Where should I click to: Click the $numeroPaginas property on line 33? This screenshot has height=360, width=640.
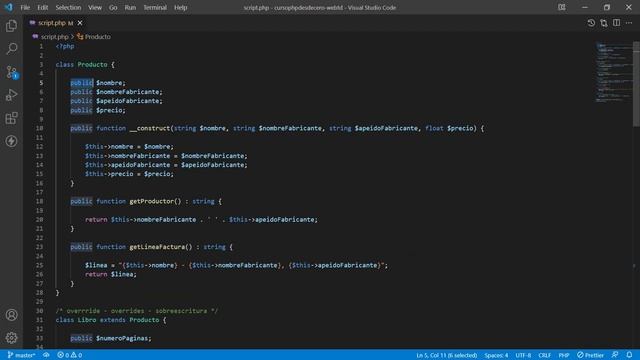click(123, 338)
